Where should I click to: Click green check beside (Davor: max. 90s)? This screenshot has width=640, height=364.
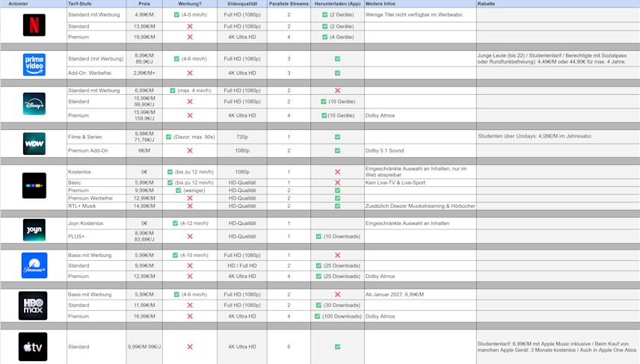pos(168,137)
